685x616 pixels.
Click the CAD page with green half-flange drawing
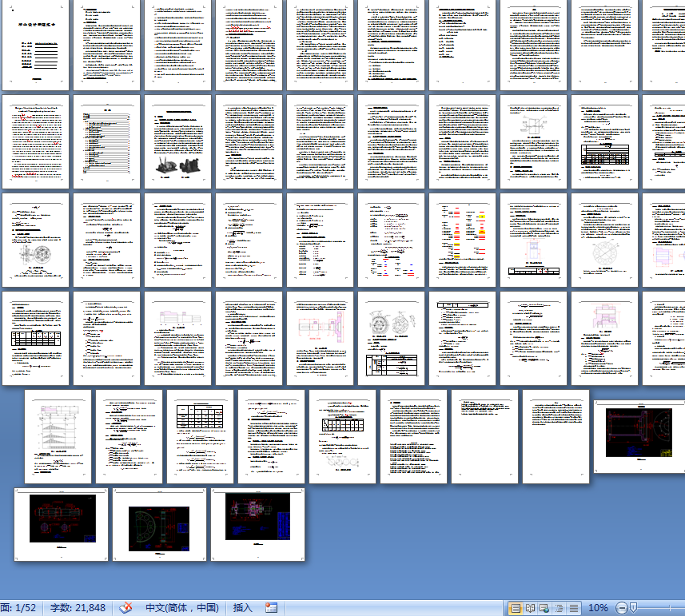point(159,524)
